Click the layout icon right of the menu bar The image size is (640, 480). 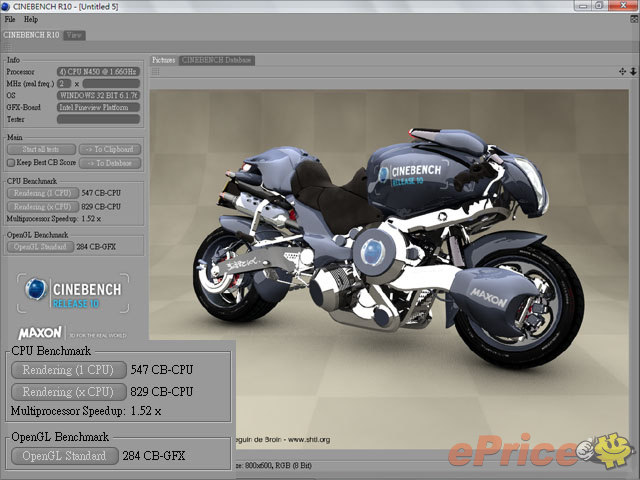pos(634,19)
